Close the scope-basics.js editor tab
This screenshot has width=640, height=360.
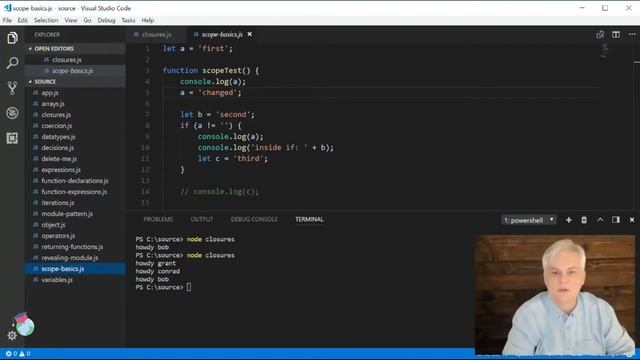(249, 34)
